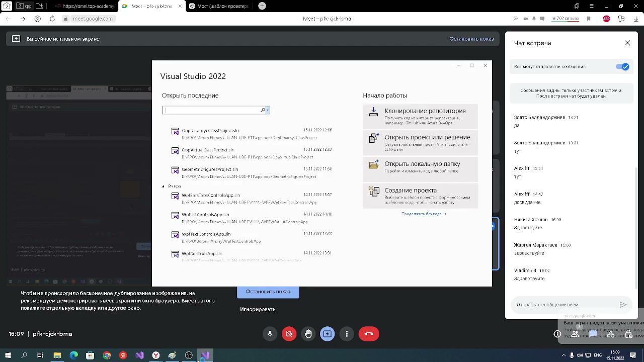The width and height of the screenshot is (644, 362).
Task: Go back in browser navigation
Action: coord(8,19)
